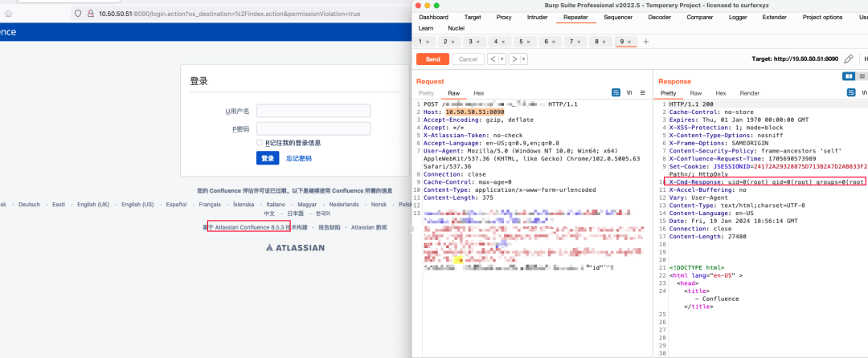Click the Atlassian 新闻 link
The width and height of the screenshot is (868, 358).
click(x=369, y=227)
